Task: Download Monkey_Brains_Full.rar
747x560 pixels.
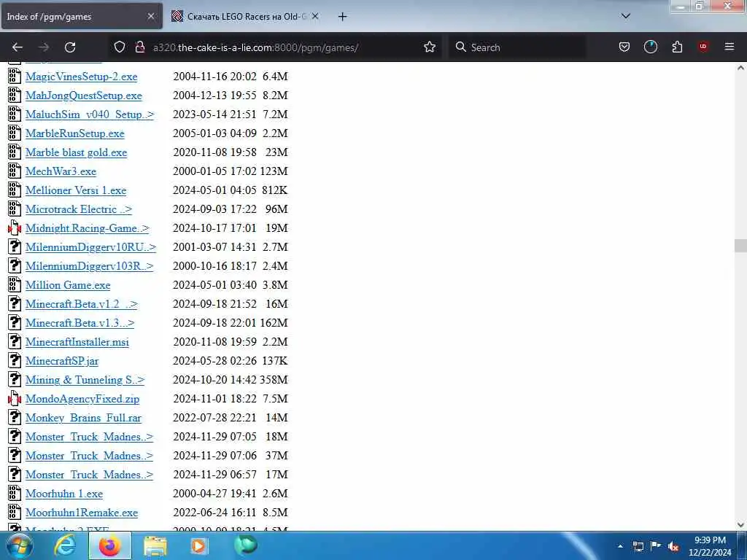Action: [x=83, y=418]
